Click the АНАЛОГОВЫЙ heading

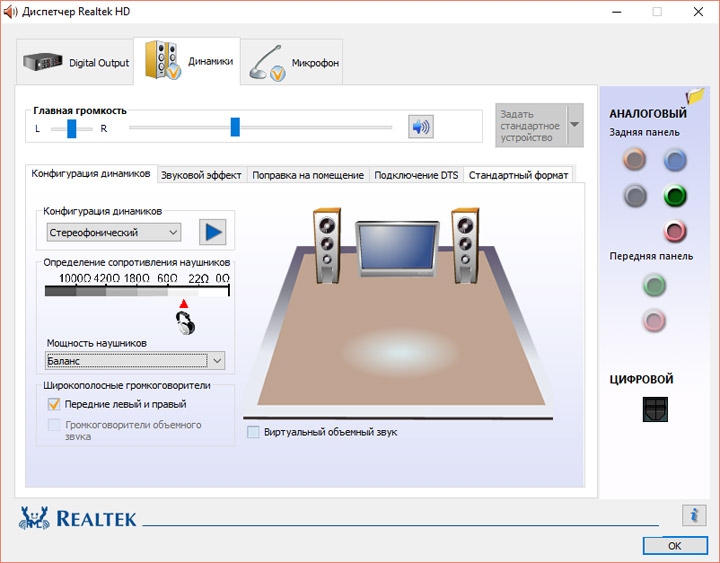pos(648,113)
